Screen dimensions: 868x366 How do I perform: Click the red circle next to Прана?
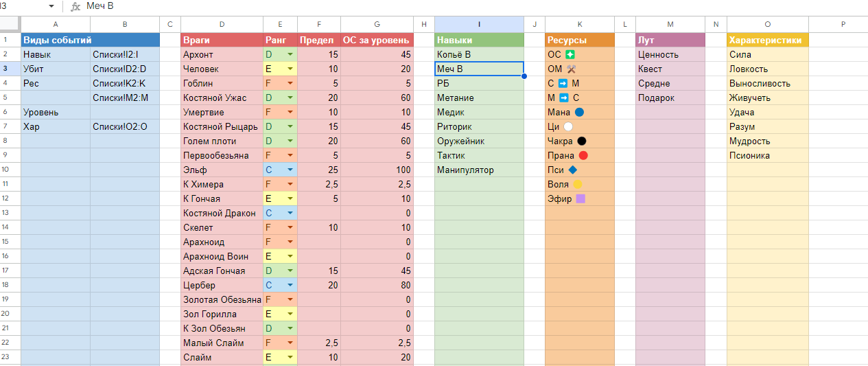[x=583, y=155]
